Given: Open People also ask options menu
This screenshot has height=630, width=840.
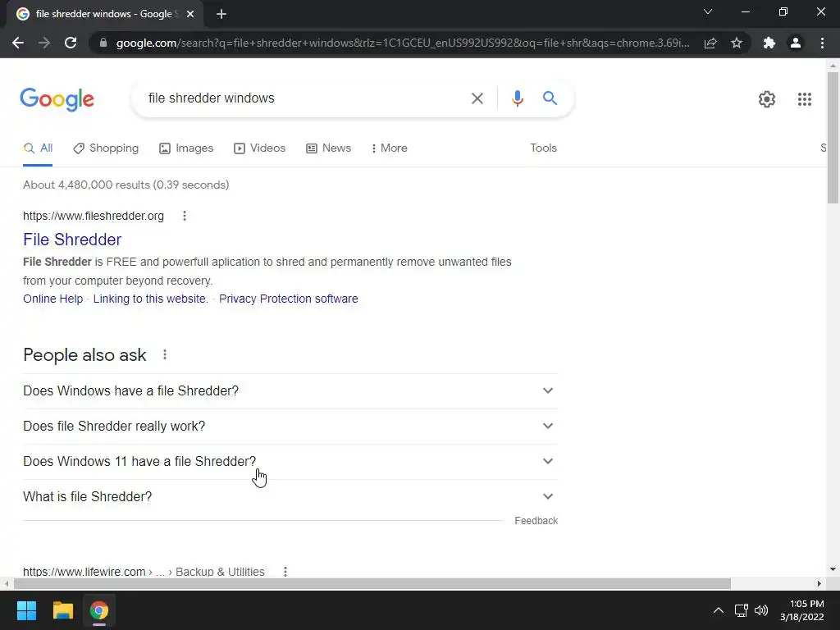Looking at the screenshot, I should click(x=164, y=354).
